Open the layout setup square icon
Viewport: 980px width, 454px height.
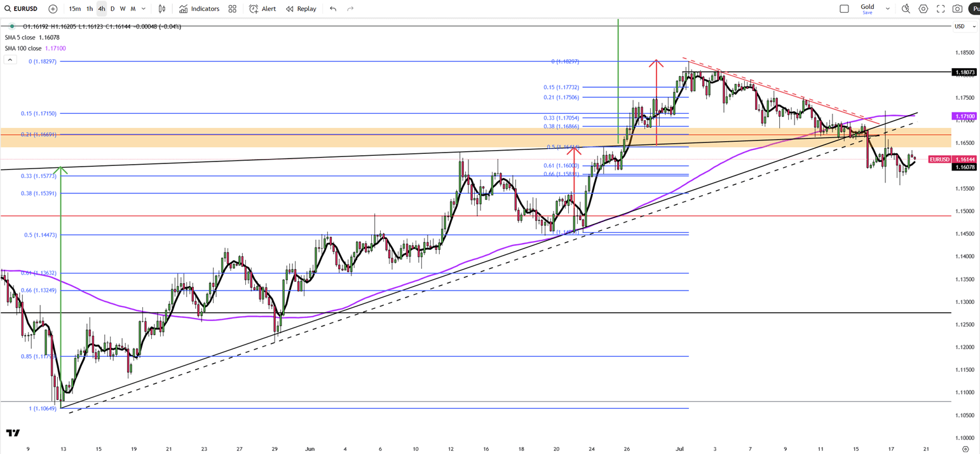click(x=844, y=9)
